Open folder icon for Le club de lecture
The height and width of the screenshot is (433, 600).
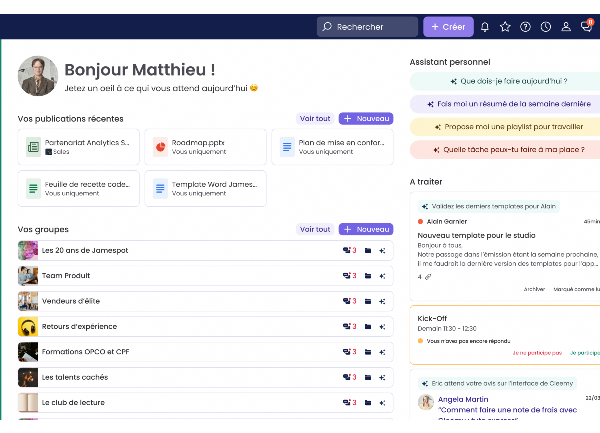coord(368,403)
